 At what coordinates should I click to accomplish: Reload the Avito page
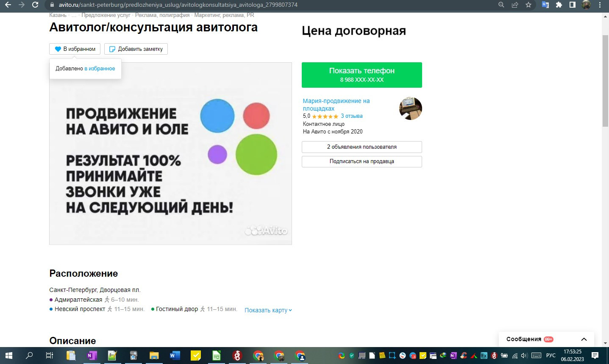tap(35, 5)
